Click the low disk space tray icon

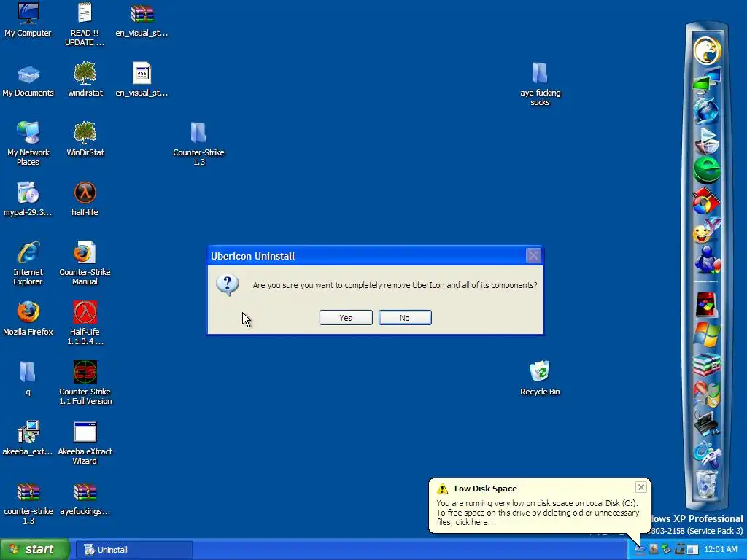tap(640, 550)
